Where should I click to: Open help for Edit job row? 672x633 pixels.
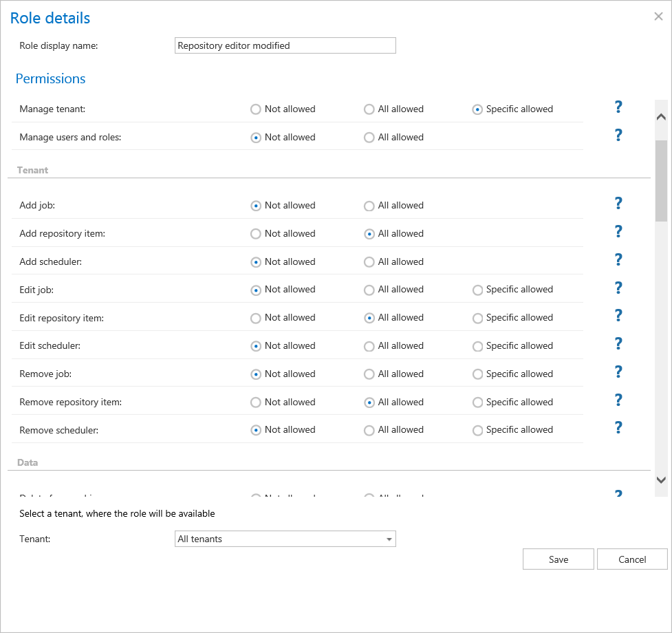618,288
